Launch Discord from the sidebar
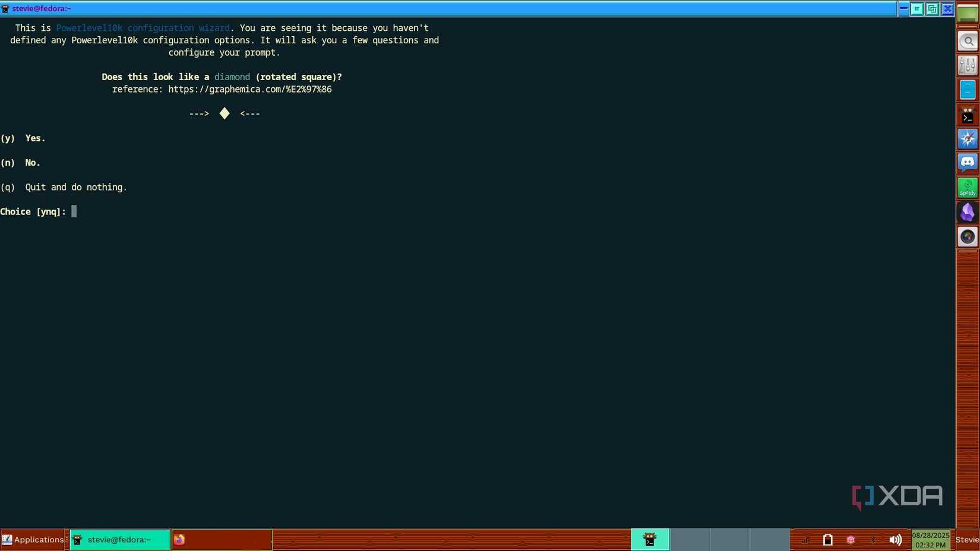This screenshot has width=980, height=551. click(967, 162)
